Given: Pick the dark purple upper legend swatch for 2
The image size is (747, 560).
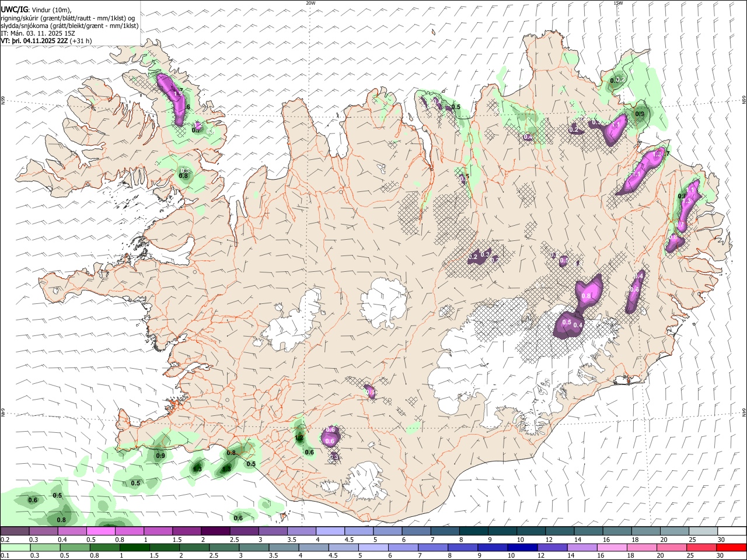Looking at the screenshot, I should pyautogui.click(x=215, y=531).
